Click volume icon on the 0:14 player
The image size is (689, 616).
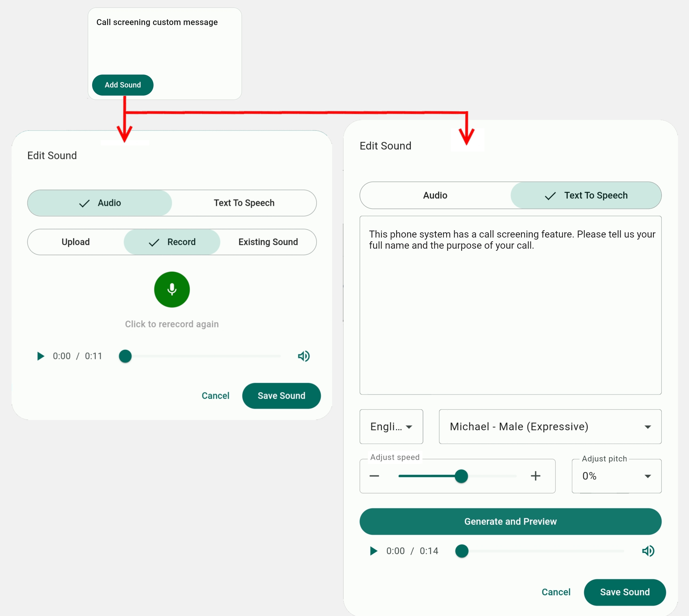(x=648, y=551)
